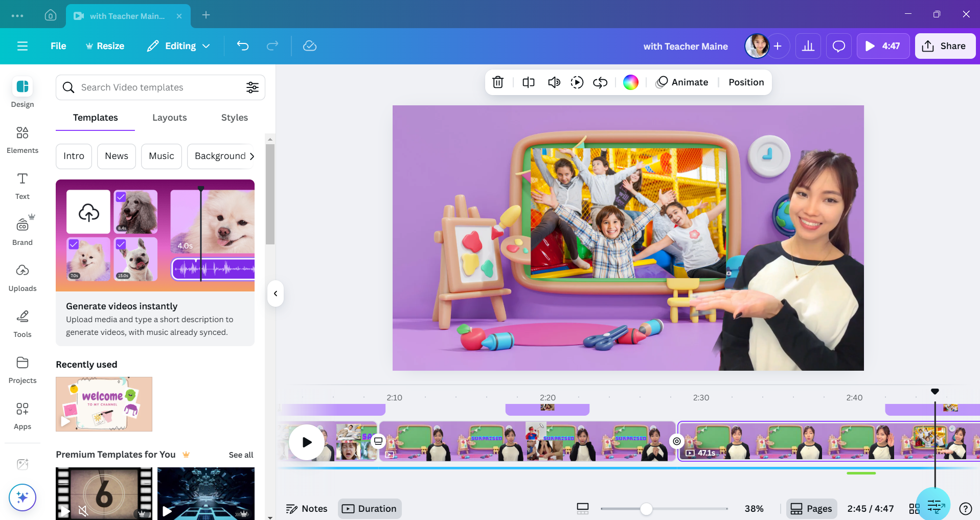
Task: Switch to grid view of pages
Action: pyautogui.click(x=915, y=509)
